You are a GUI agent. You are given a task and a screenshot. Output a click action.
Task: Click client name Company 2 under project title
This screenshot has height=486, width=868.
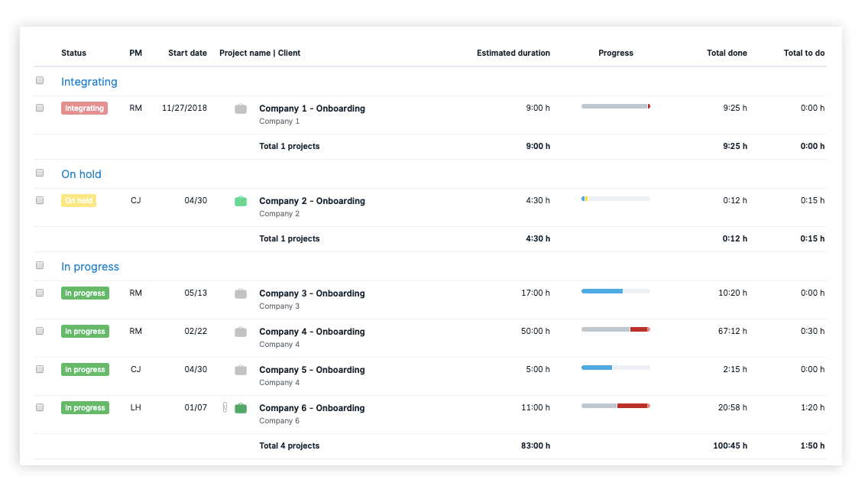280,214
